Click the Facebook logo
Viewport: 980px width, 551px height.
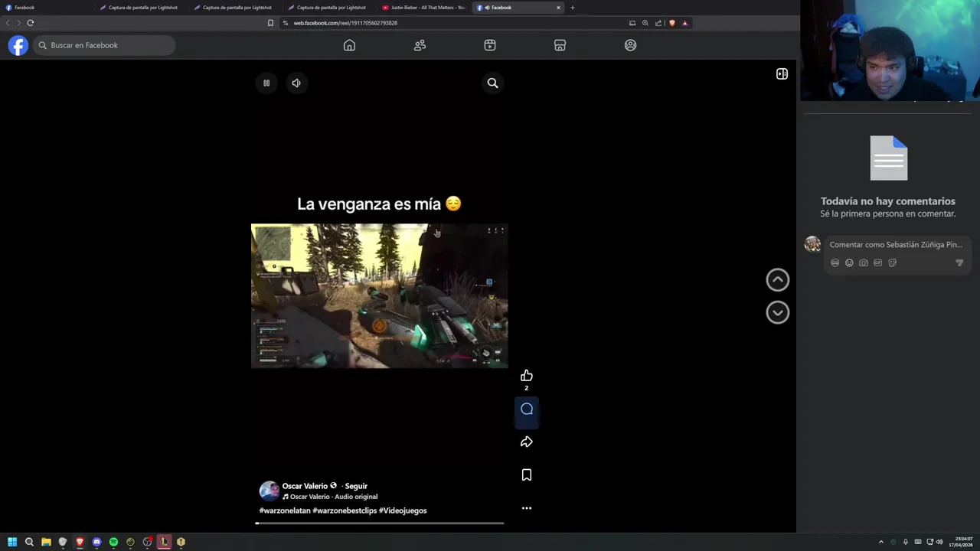18,45
